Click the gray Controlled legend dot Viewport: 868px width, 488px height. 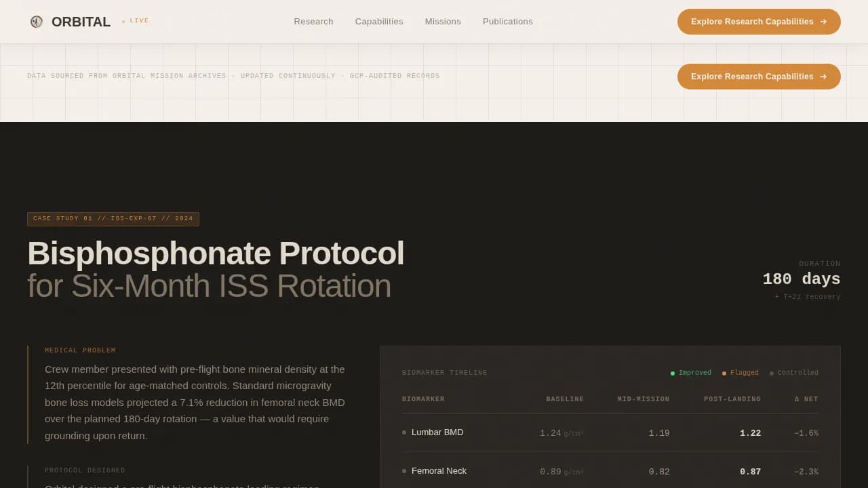(x=772, y=373)
